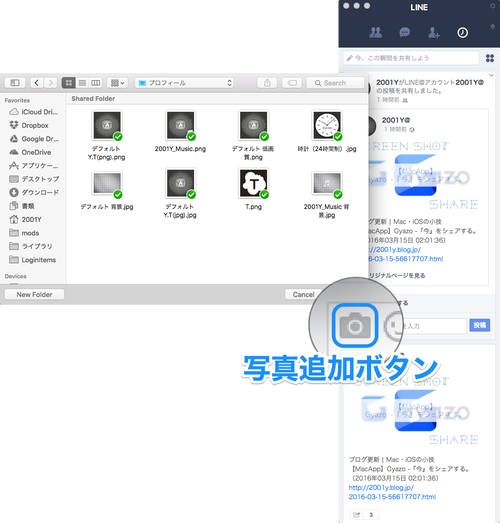Click the share icon below LINE post
This screenshot has width=500, height=523.
(x=356, y=514)
